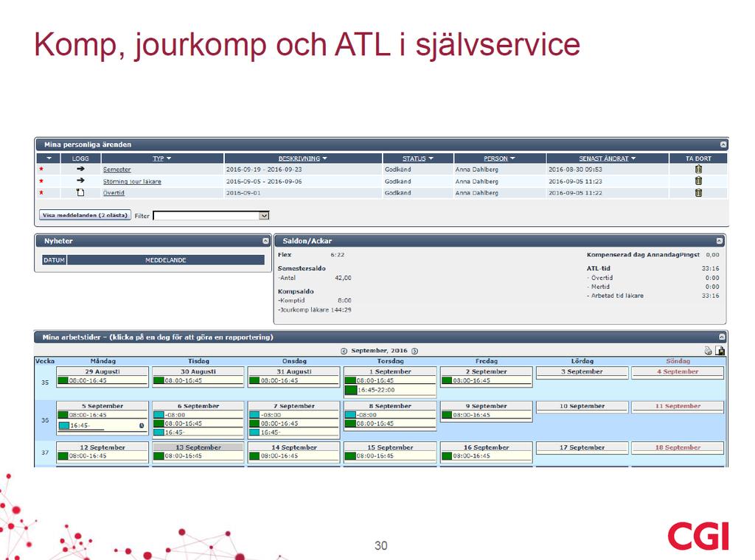
Task: Open the 18 September day cell
Action: pos(678,448)
